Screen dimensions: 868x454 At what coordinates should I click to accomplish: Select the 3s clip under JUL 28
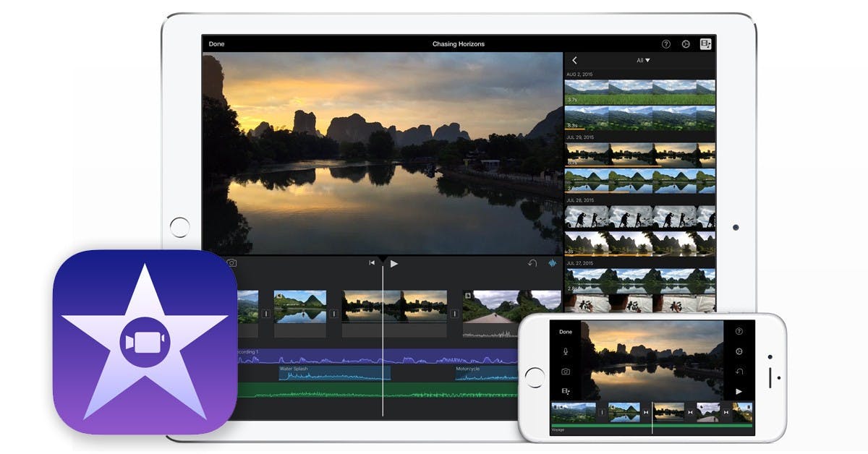[x=640, y=244]
